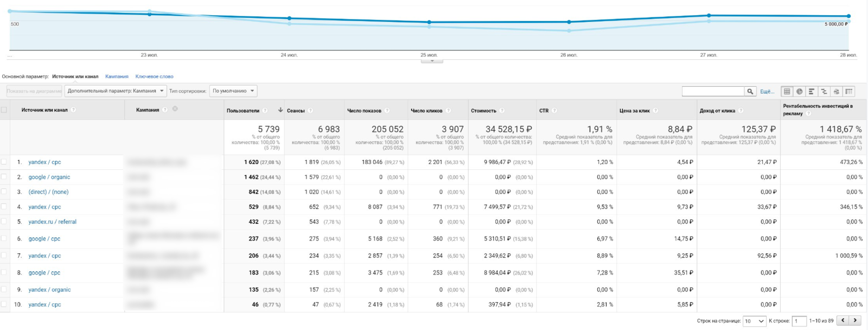This screenshot has height=330, width=868.
Task: Click the 25 июл. data point on chart
Action: point(429,22)
